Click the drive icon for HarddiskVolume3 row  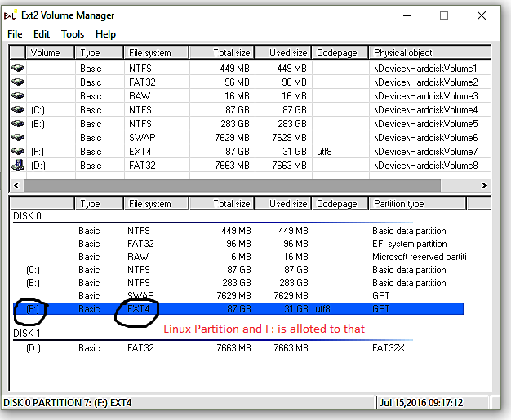coord(18,95)
